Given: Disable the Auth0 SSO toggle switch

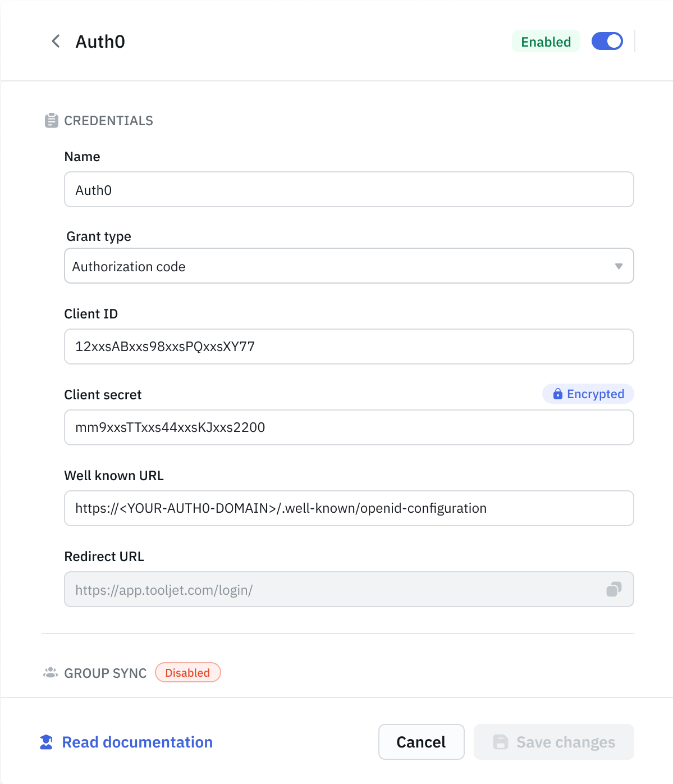Looking at the screenshot, I should coord(607,41).
